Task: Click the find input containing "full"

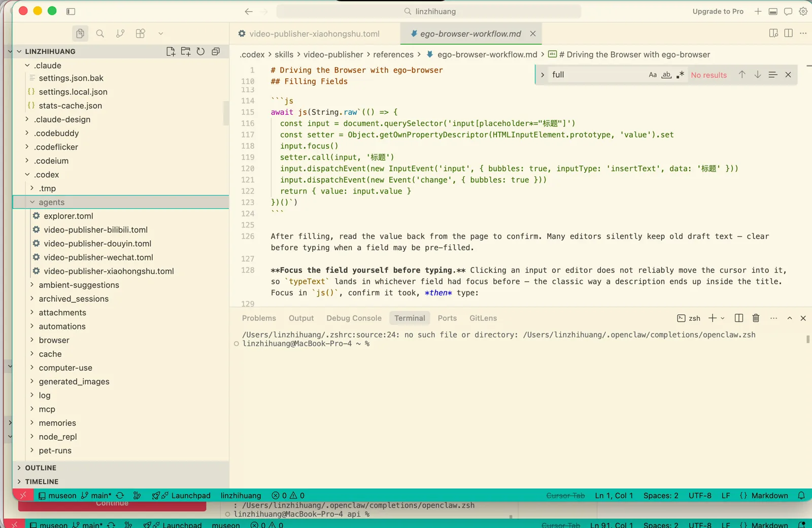Action: tap(597, 75)
